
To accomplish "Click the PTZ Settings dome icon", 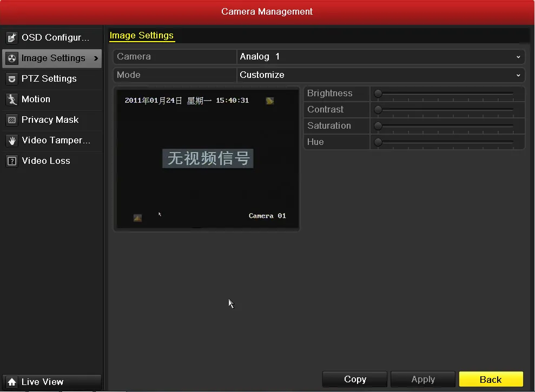I will [x=12, y=79].
